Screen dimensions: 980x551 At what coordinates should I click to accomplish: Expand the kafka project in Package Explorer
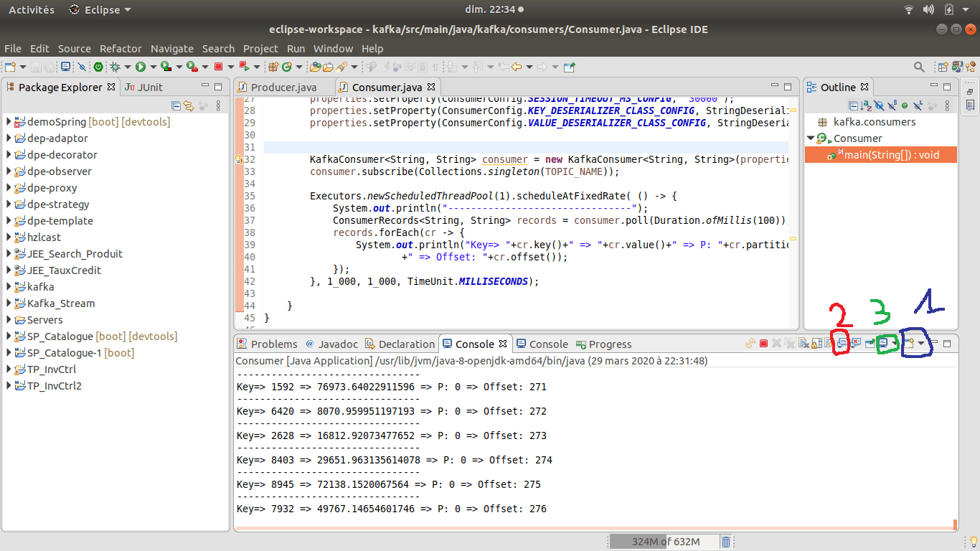pos(7,286)
